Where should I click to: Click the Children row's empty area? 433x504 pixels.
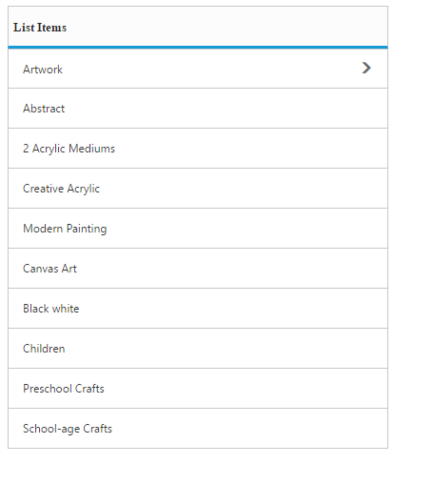(x=225, y=349)
